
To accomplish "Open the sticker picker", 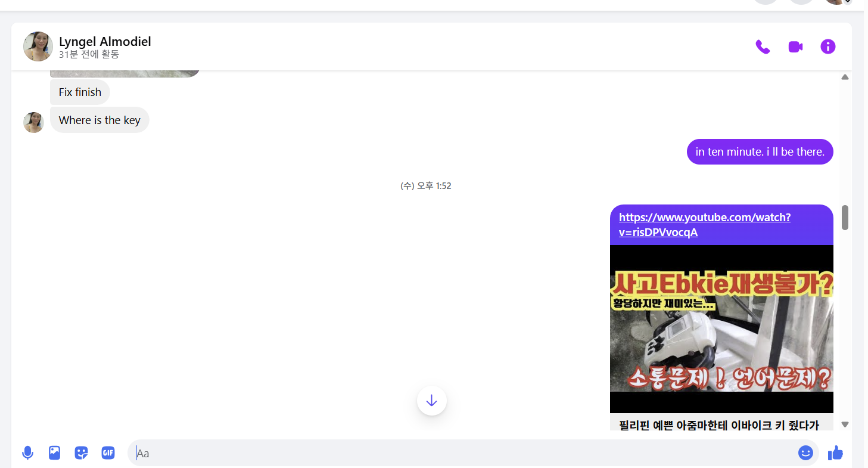I will click(x=81, y=453).
